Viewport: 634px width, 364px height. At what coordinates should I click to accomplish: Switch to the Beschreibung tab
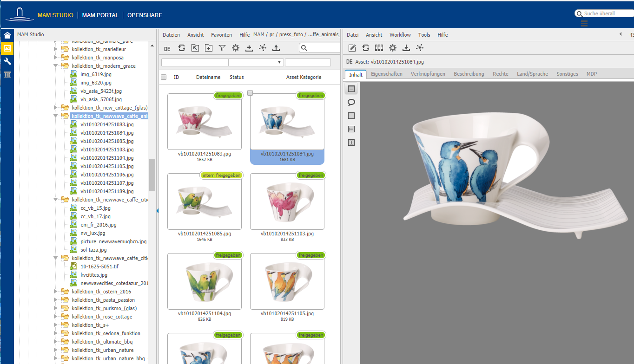tap(469, 74)
